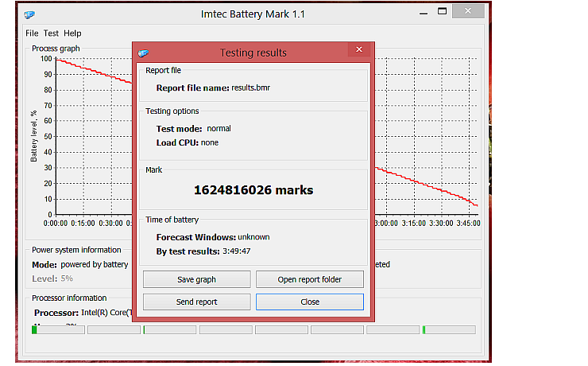The height and width of the screenshot is (366, 588).
Task: Click the 0:15:00 time label on graph axis
Action: (x=83, y=224)
